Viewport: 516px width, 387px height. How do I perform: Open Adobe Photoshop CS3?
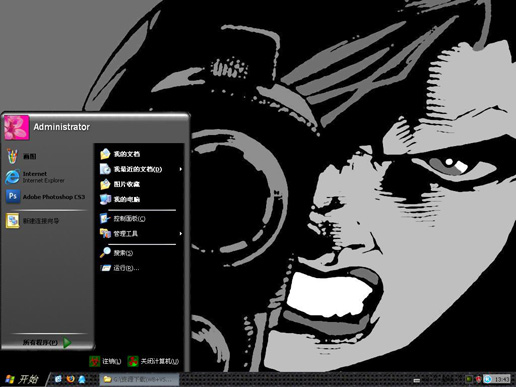click(x=46, y=197)
